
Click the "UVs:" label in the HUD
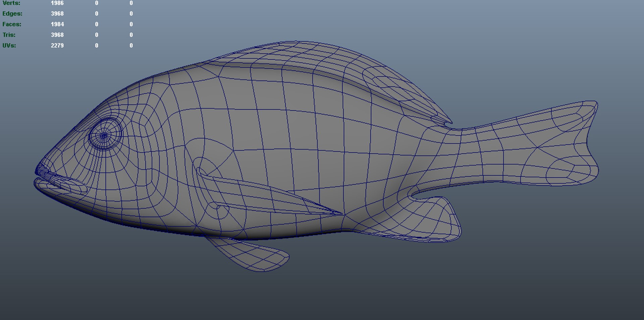9,45
